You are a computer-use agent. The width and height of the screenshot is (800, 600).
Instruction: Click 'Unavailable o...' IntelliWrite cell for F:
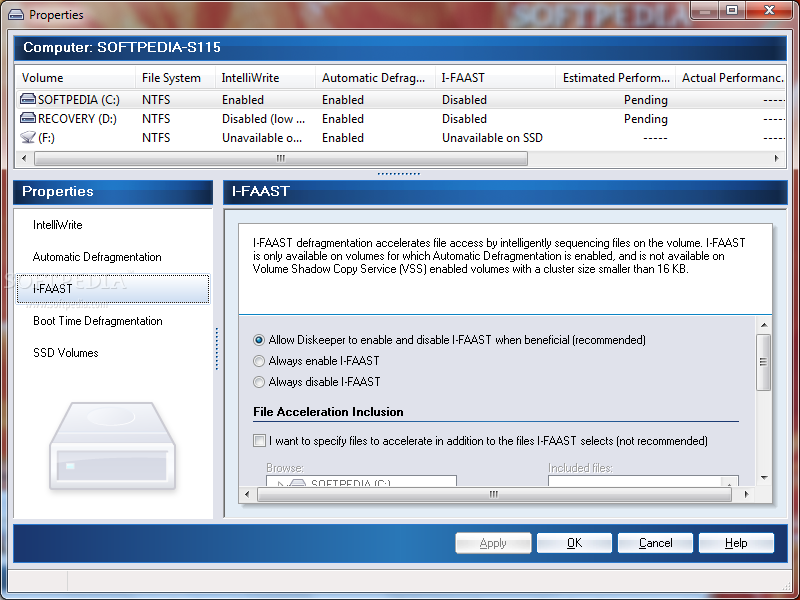pyautogui.click(x=262, y=138)
